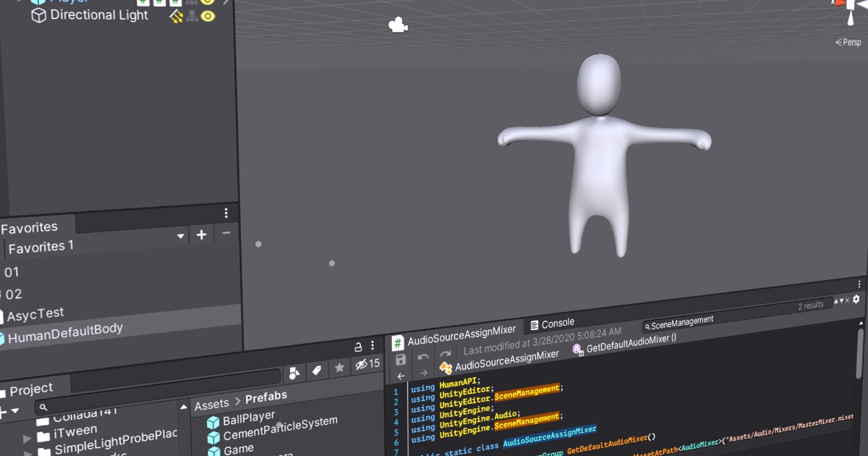Select the Directional Light gizmo icon
868x456 pixels.
point(176,16)
